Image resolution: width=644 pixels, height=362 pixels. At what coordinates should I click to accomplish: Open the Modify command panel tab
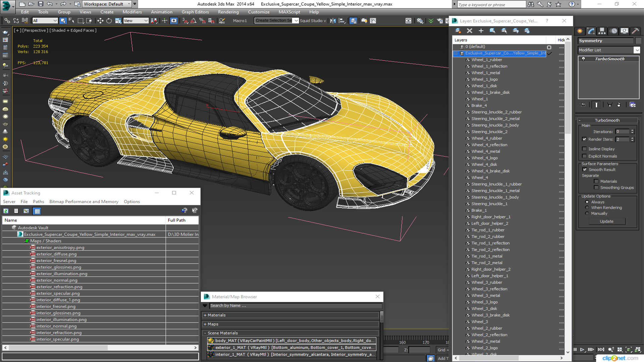(x=591, y=31)
